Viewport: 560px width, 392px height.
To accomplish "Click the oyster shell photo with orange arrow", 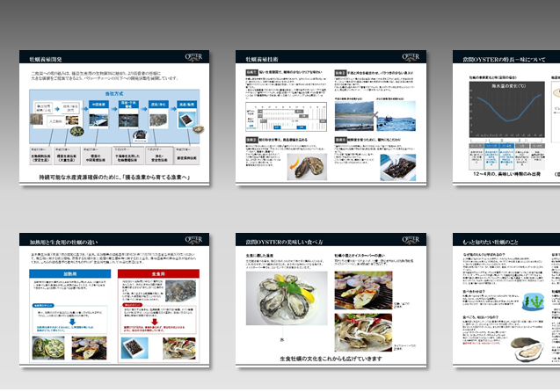I will tap(307, 167).
